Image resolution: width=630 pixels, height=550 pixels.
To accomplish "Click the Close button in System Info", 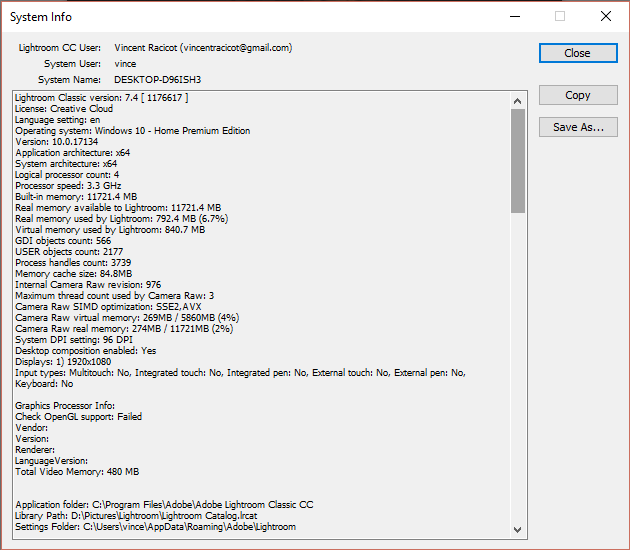I will click(x=578, y=53).
